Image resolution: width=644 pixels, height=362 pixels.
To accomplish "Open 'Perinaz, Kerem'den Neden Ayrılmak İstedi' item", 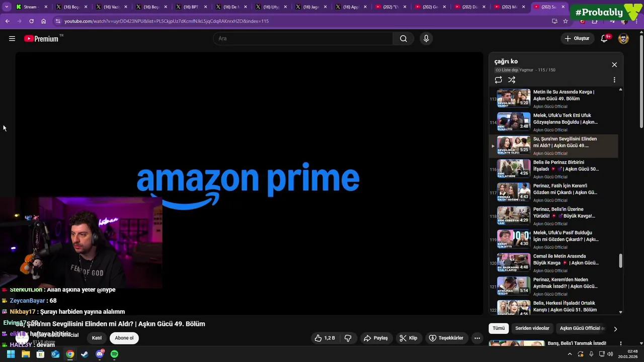I will [x=553, y=287].
